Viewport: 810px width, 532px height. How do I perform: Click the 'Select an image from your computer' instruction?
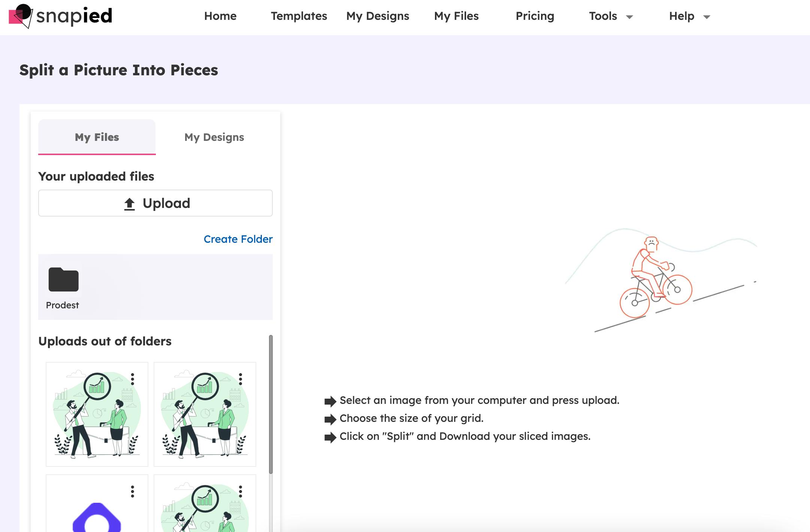[x=480, y=400]
